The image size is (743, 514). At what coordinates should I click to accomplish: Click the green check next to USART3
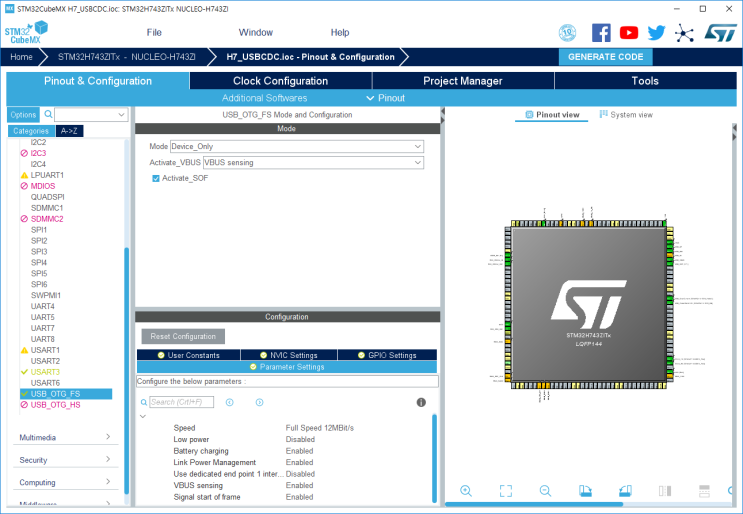point(25,372)
